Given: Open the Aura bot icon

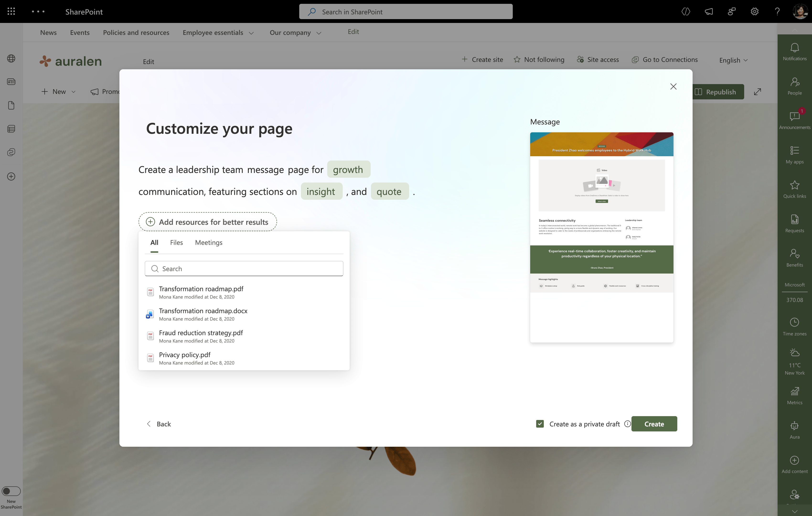Looking at the screenshot, I should 795,426.
